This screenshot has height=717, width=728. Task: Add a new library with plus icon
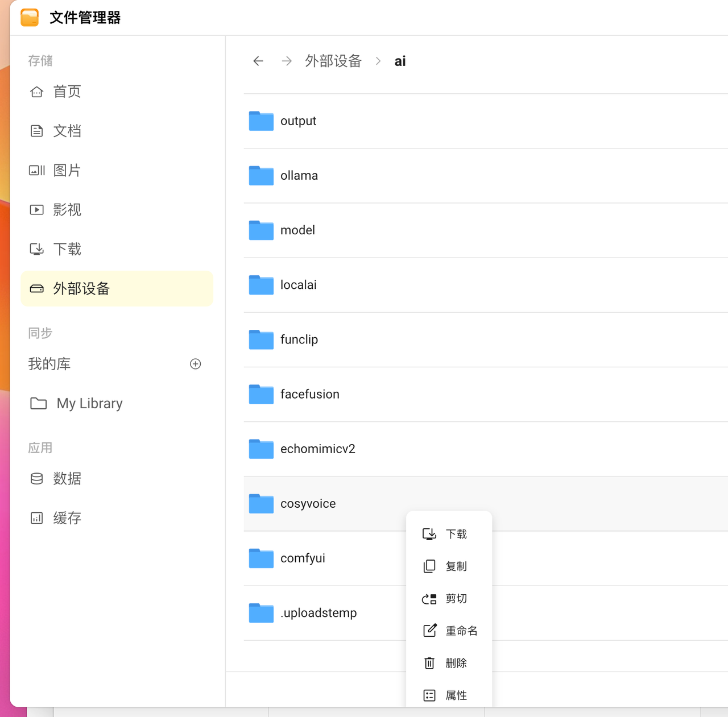tap(195, 364)
